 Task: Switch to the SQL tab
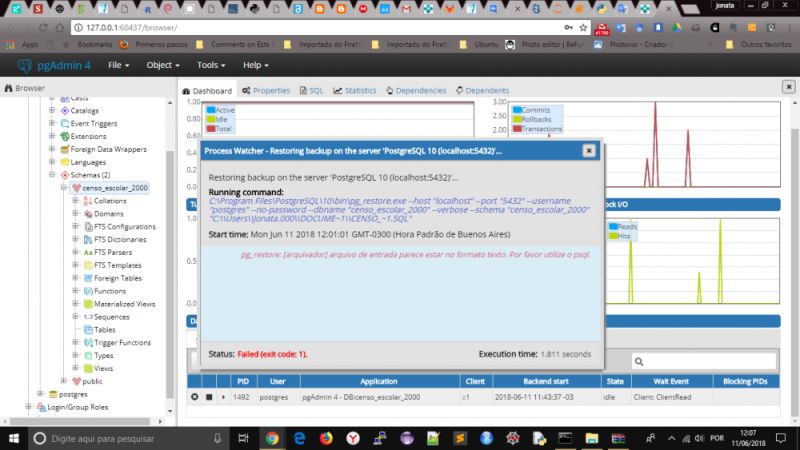pos(311,90)
